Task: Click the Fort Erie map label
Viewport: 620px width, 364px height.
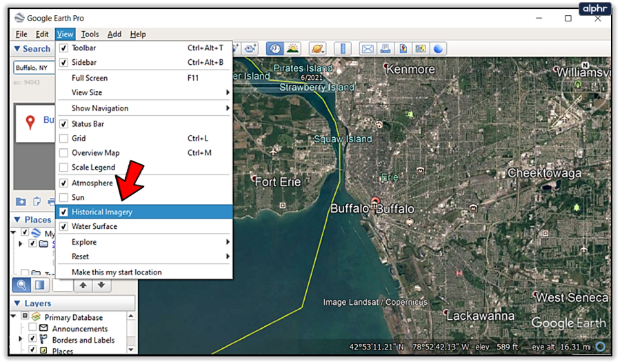Action: (x=277, y=182)
